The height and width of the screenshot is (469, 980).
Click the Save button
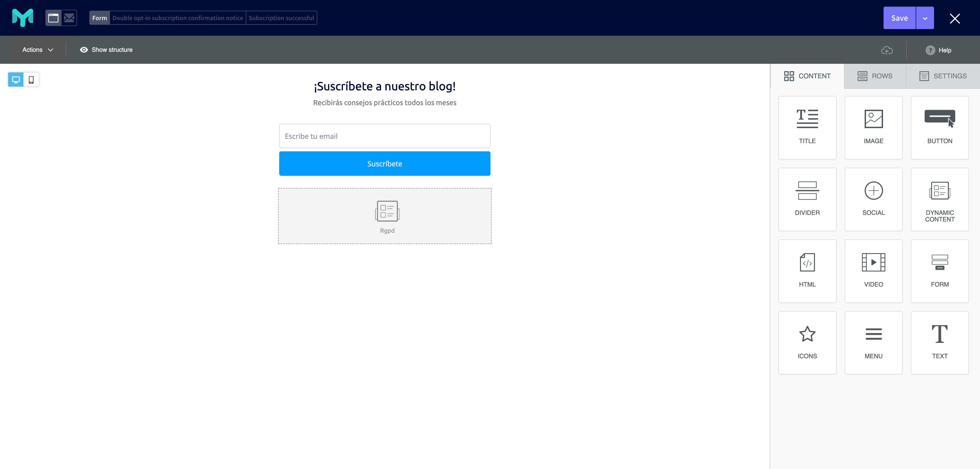tap(900, 18)
